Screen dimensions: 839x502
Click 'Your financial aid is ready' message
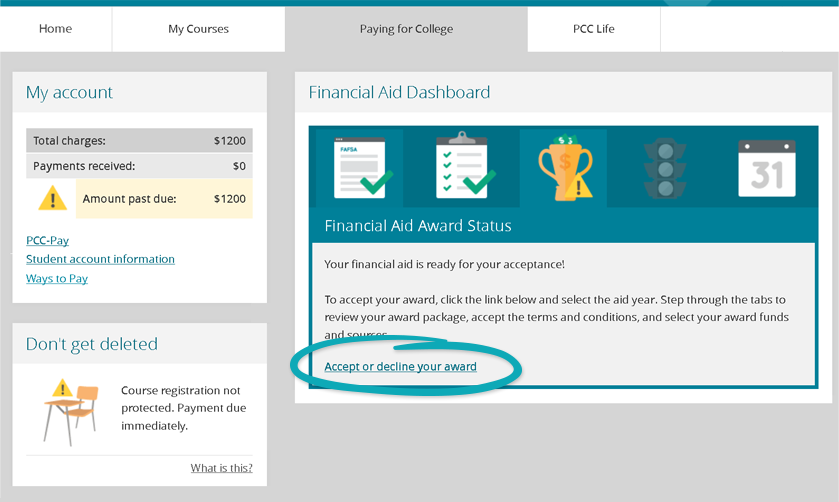click(445, 264)
